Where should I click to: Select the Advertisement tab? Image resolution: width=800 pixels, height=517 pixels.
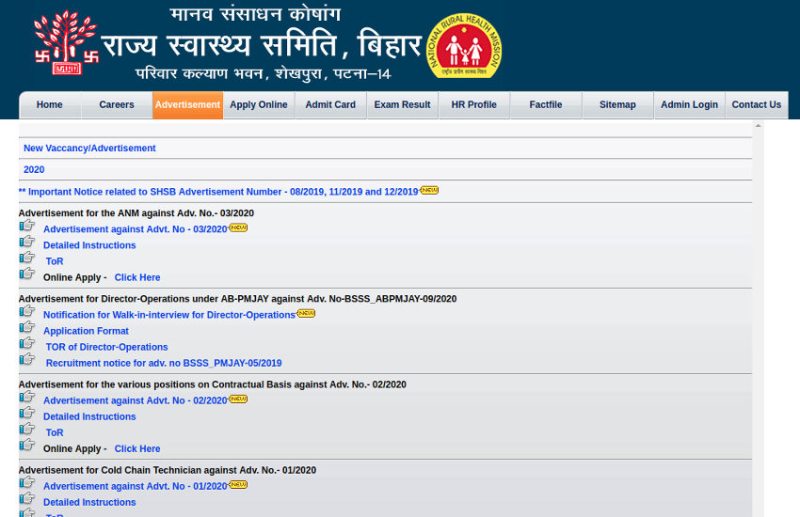188,105
